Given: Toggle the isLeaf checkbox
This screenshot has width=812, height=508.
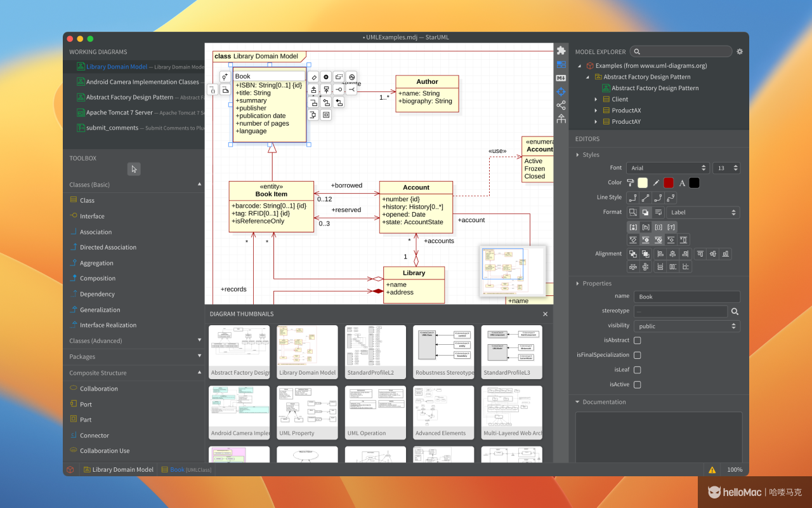Looking at the screenshot, I should 637,370.
